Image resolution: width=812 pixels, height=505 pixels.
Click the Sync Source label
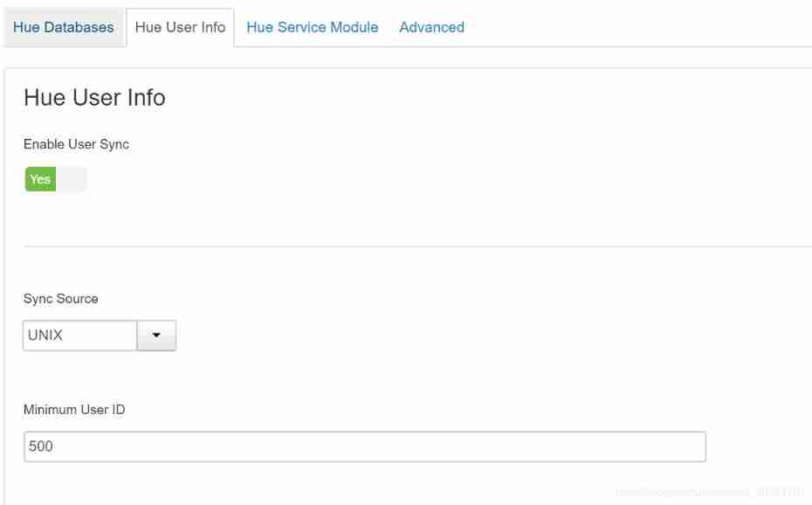(60, 299)
